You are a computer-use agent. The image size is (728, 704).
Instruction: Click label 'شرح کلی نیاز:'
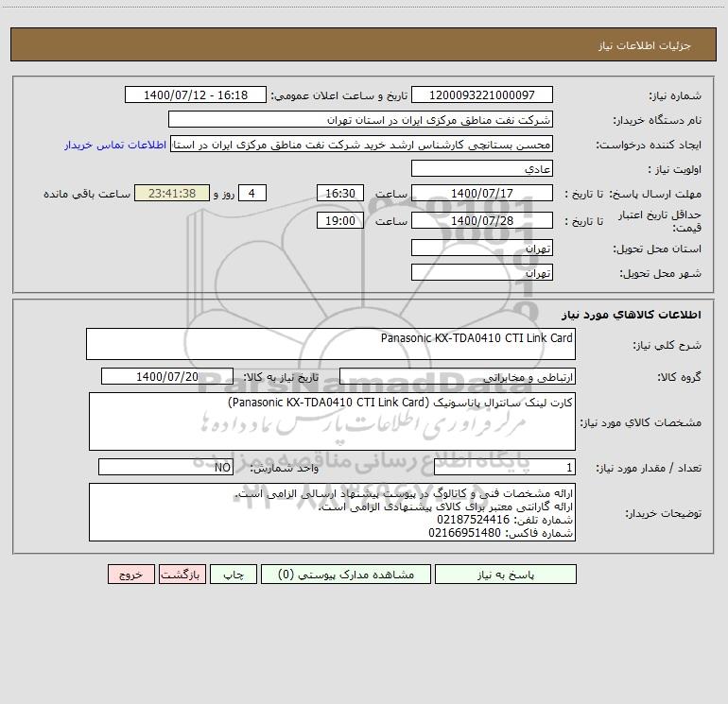tap(667, 345)
